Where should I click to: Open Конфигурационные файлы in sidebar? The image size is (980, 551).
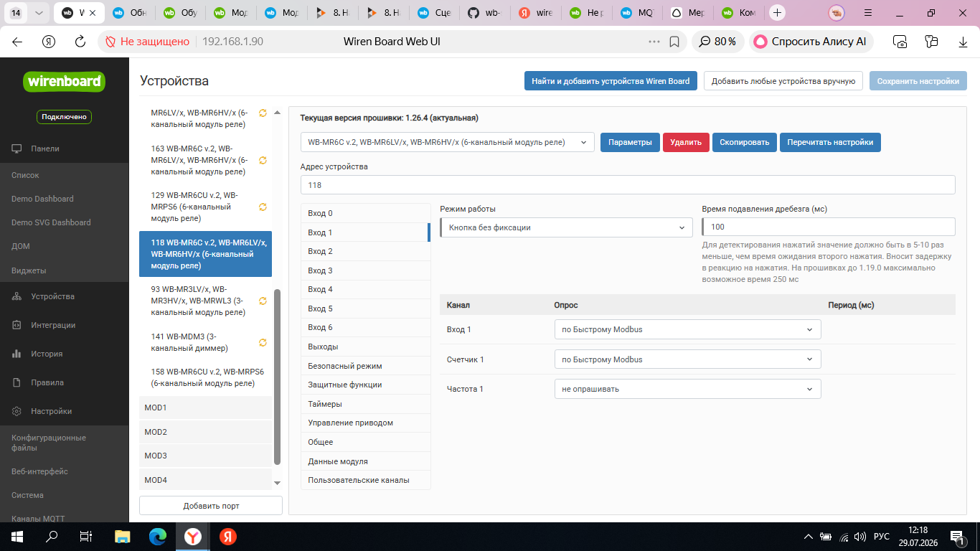click(48, 443)
